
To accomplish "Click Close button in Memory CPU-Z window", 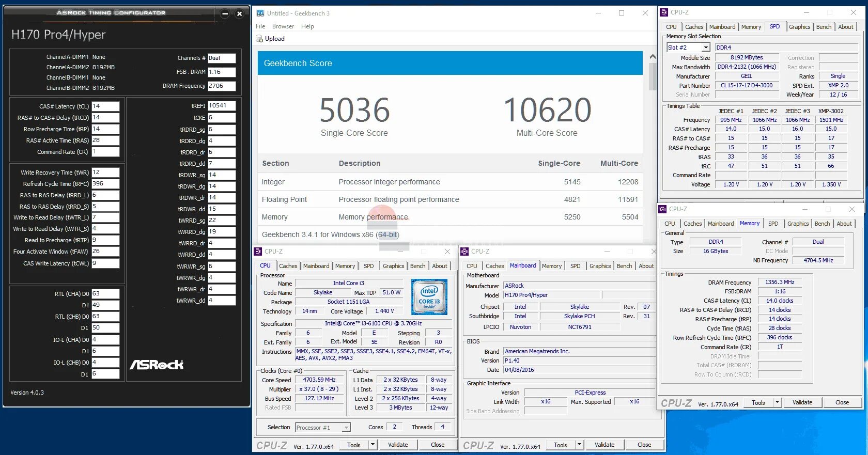I will click(842, 402).
